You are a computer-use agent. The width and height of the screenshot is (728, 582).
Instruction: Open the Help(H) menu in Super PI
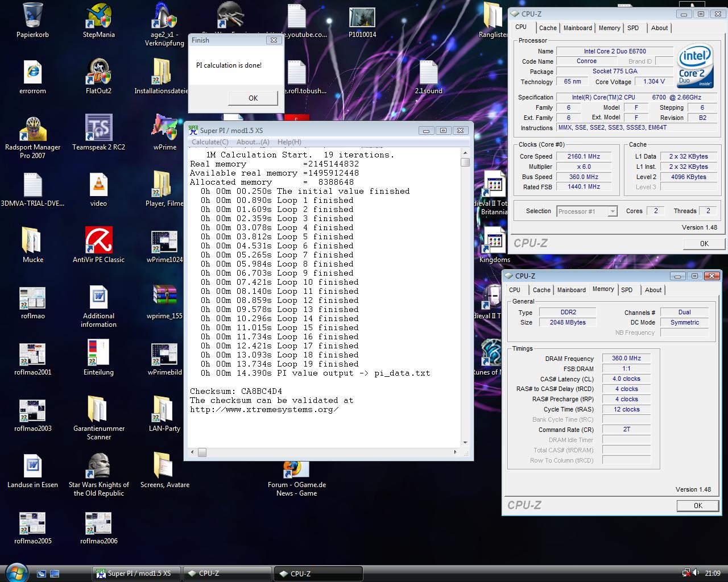pos(289,142)
